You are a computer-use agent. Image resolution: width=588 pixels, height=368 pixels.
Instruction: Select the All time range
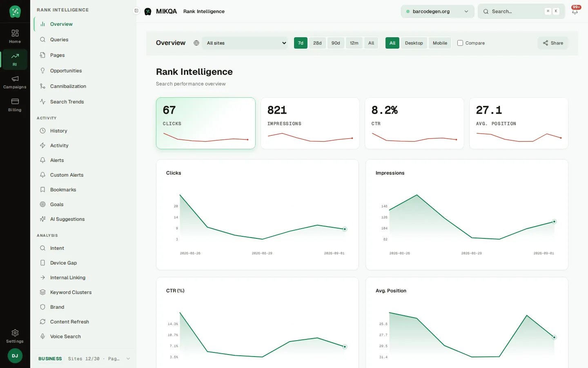(x=371, y=43)
